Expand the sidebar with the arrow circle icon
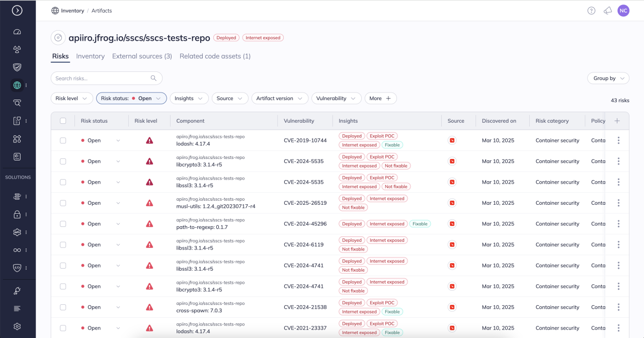The width and height of the screenshot is (644, 338). coord(17,10)
